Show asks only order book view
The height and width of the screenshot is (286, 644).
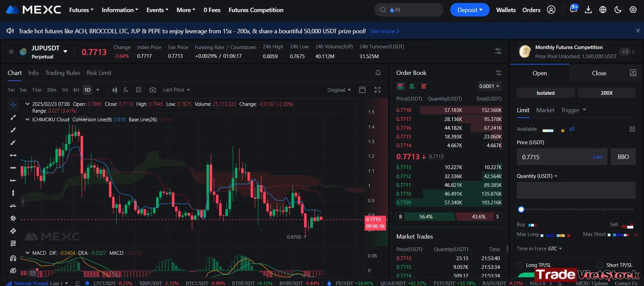click(x=424, y=86)
